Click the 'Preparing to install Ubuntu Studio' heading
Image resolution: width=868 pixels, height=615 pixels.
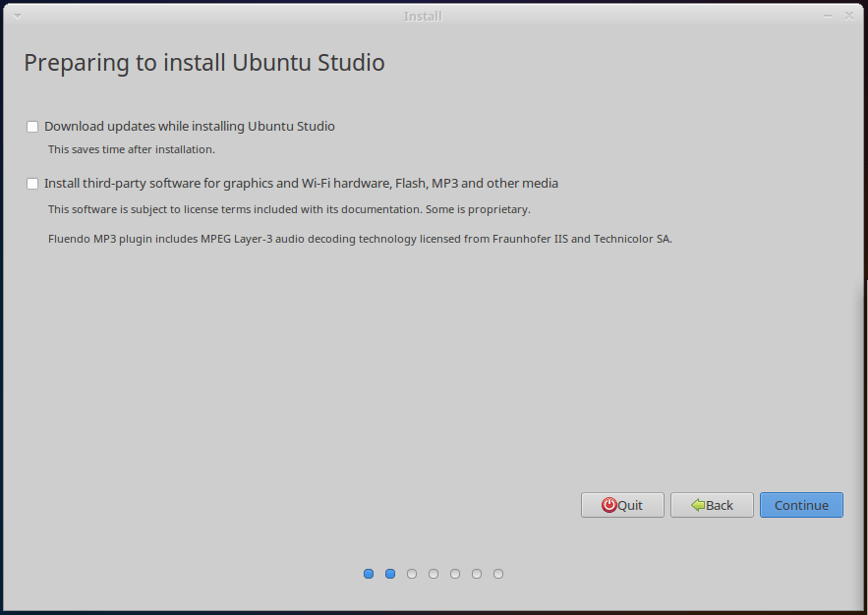204,63
